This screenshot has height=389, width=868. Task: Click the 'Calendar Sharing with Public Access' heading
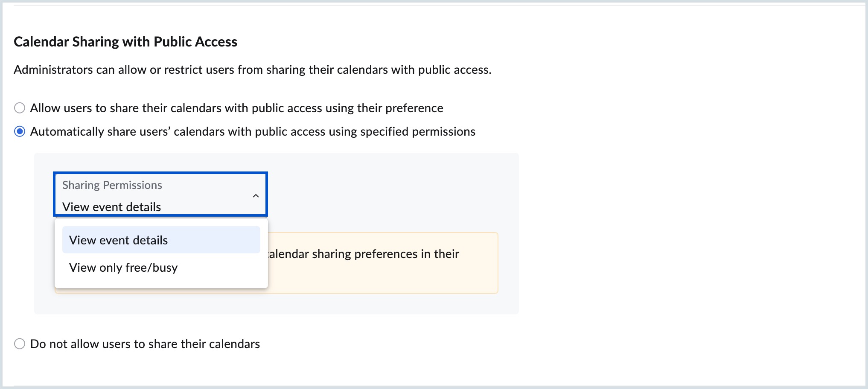pos(125,42)
